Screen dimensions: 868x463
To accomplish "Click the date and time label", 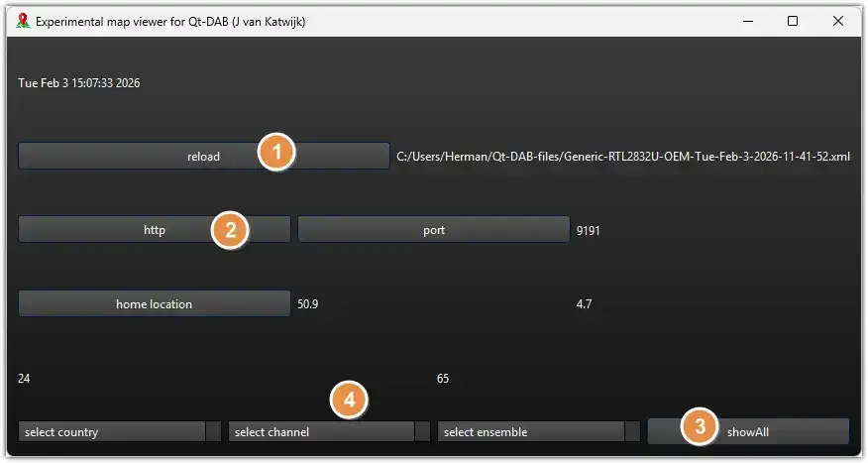I will [79, 83].
